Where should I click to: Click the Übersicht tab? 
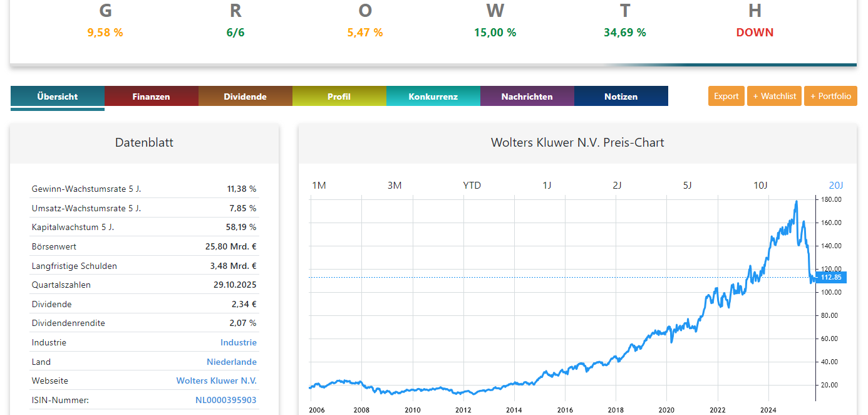[x=57, y=97]
